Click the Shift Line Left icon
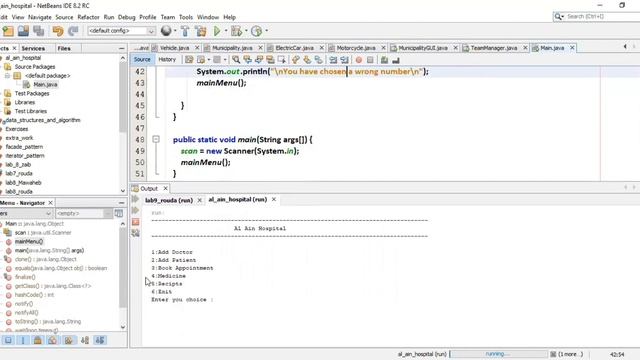 333,60
